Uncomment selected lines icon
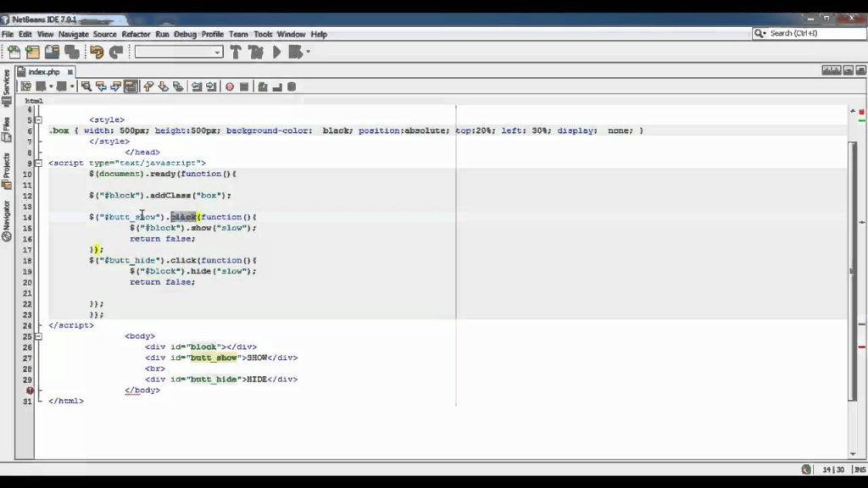 (x=277, y=86)
